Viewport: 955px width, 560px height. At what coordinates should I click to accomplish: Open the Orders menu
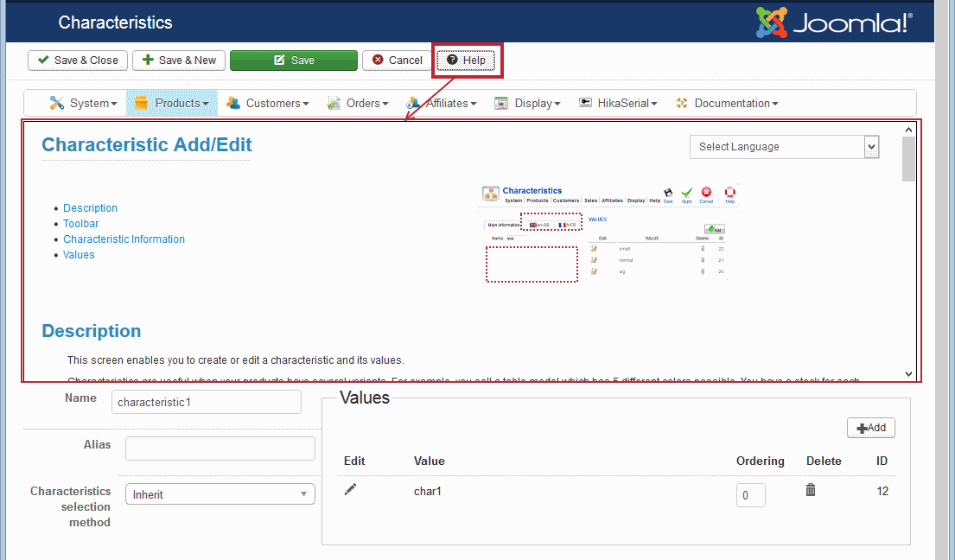358,104
